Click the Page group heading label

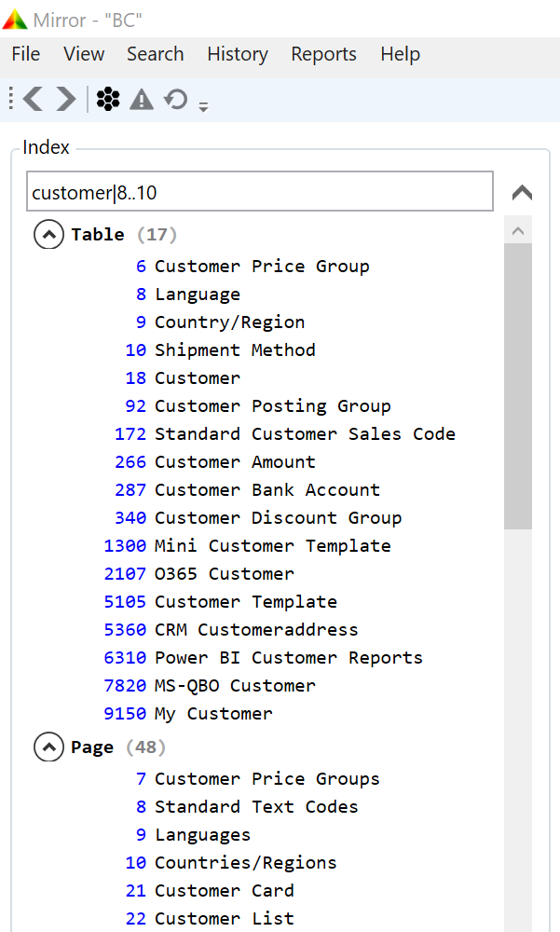[92, 747]
